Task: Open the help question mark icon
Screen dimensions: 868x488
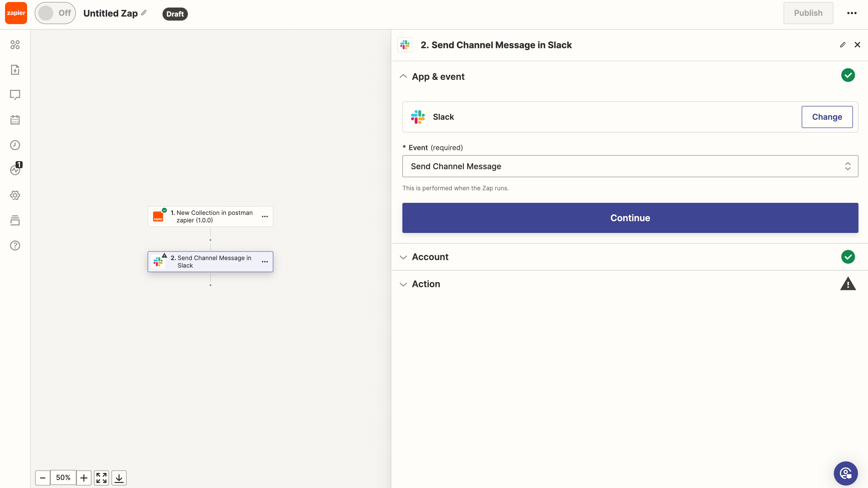Action: (15, 246)
